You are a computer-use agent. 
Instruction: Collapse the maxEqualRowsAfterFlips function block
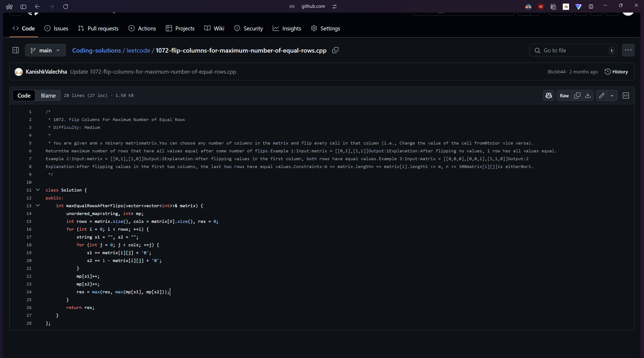click(38, 205)
